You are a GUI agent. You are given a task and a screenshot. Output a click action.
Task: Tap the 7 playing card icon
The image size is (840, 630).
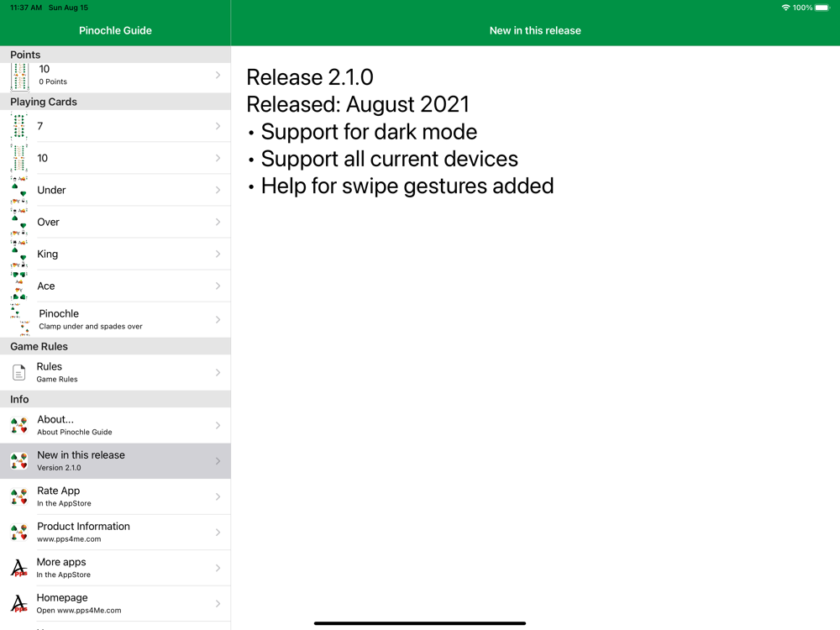pos(18,126)
